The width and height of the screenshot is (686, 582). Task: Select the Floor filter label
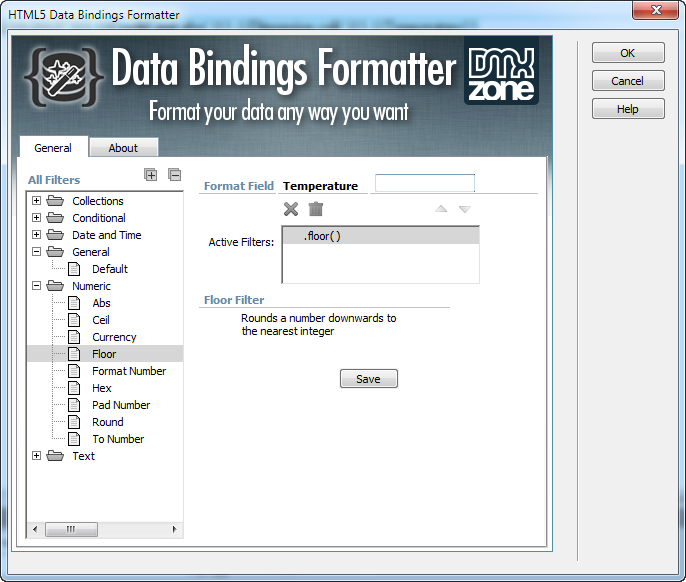(x=104, y=354)
